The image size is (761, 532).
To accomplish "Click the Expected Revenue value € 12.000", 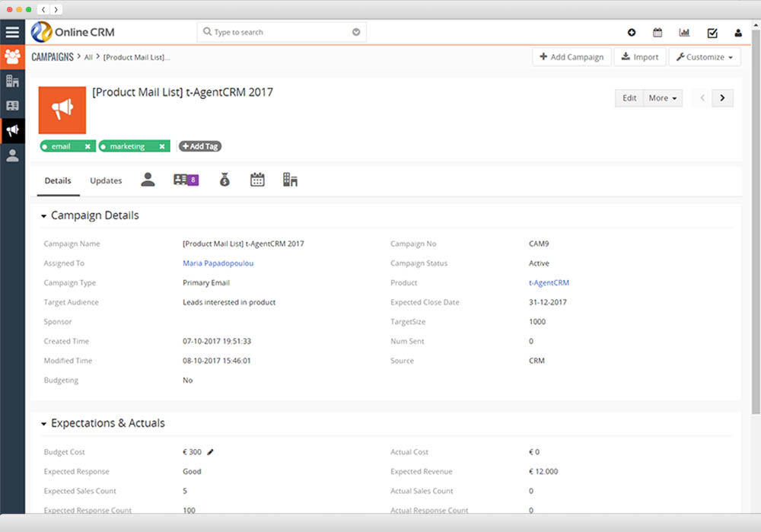I will [543, 471].
